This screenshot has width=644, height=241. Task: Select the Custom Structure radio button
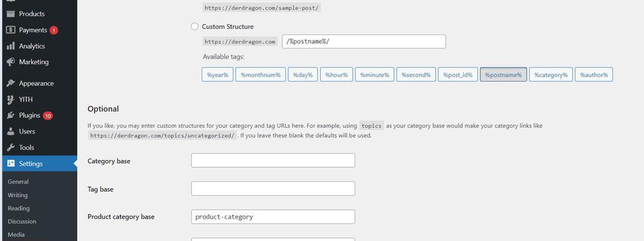pyautogui.click(x=194, y=27)
